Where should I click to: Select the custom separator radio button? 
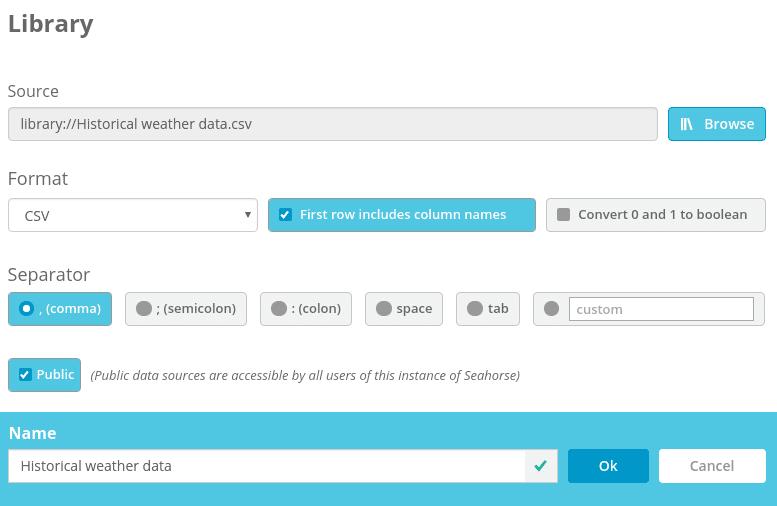coord(552,309)
